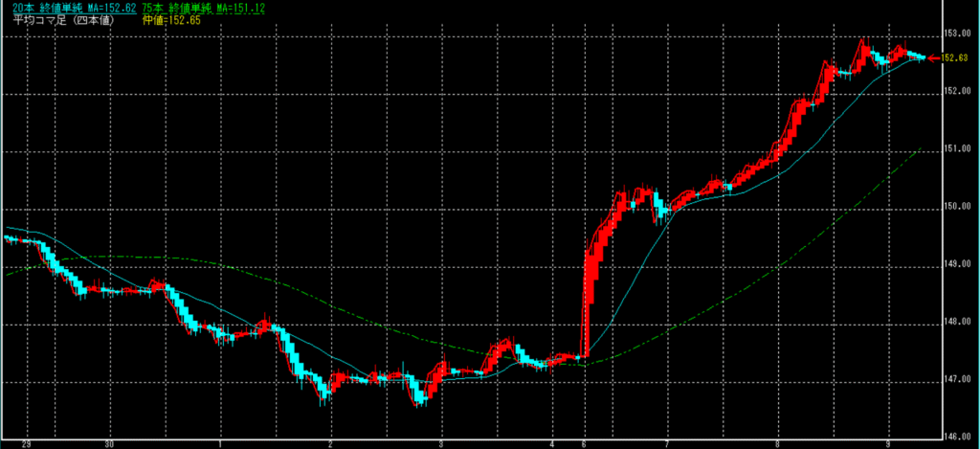The image size is (980, 449).
Task: Click date 30 on the time axis
Action: pos(110,444)
